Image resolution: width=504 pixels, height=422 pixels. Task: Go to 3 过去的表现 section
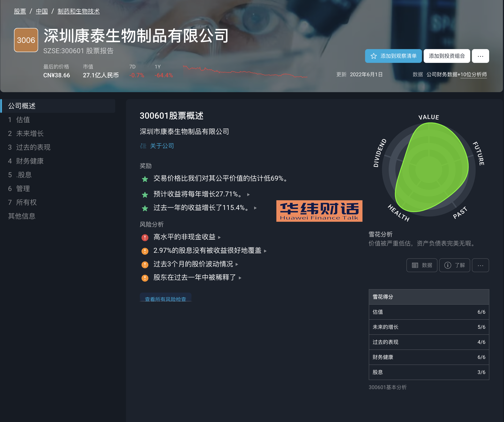coord(58,147)
